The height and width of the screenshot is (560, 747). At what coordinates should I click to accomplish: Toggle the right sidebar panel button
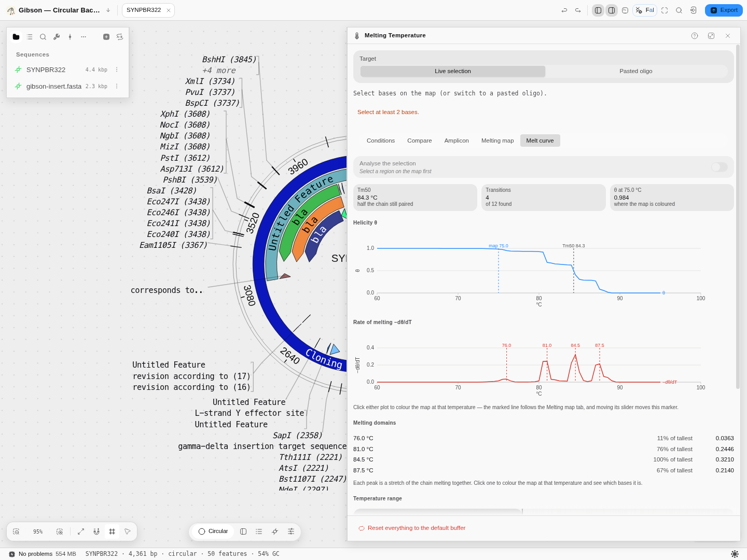click(x=612, y=10)
